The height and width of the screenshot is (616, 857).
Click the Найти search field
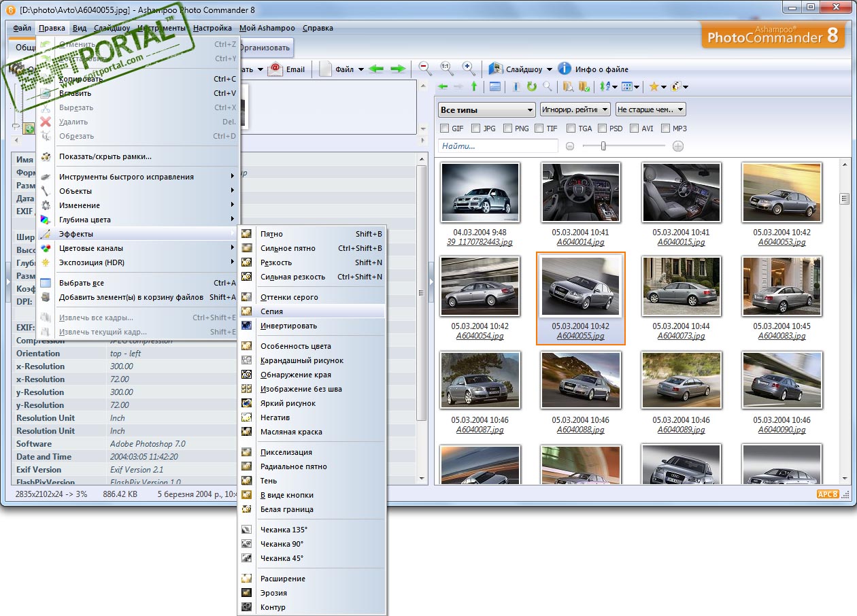[499, 146]
